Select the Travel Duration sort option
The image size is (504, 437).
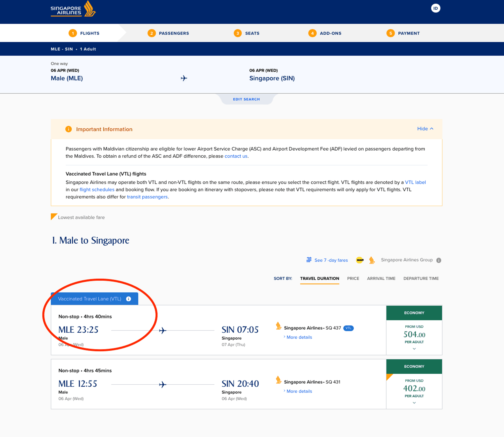[319, 278]
